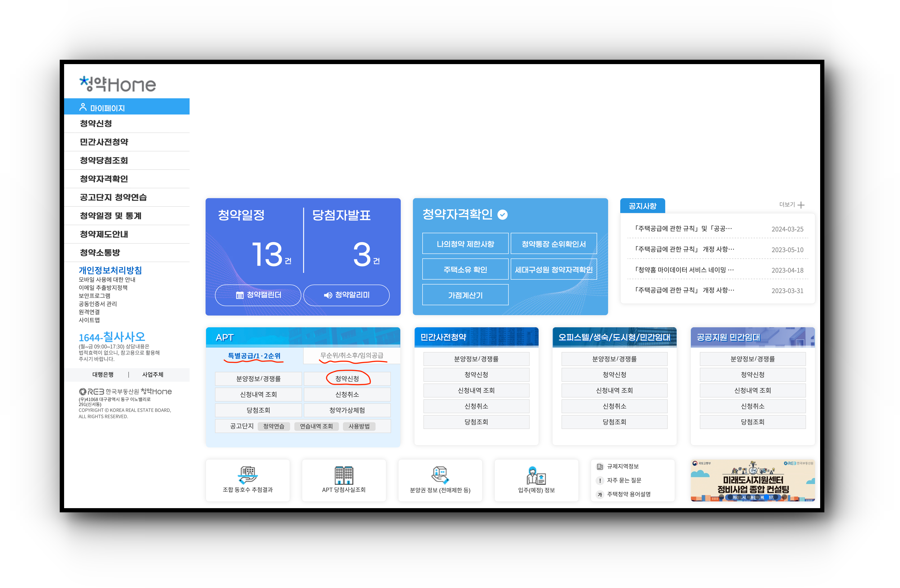900x588 pixels.
Task: Click the REB 한국부동산원 footer logo
Action: pyautogui.click(x=125, y=391)
